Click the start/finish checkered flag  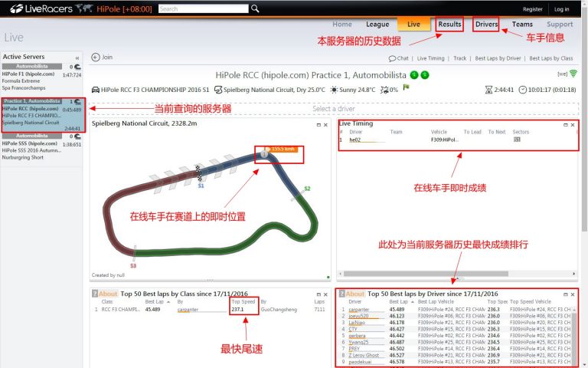click(x=200, y=172)
